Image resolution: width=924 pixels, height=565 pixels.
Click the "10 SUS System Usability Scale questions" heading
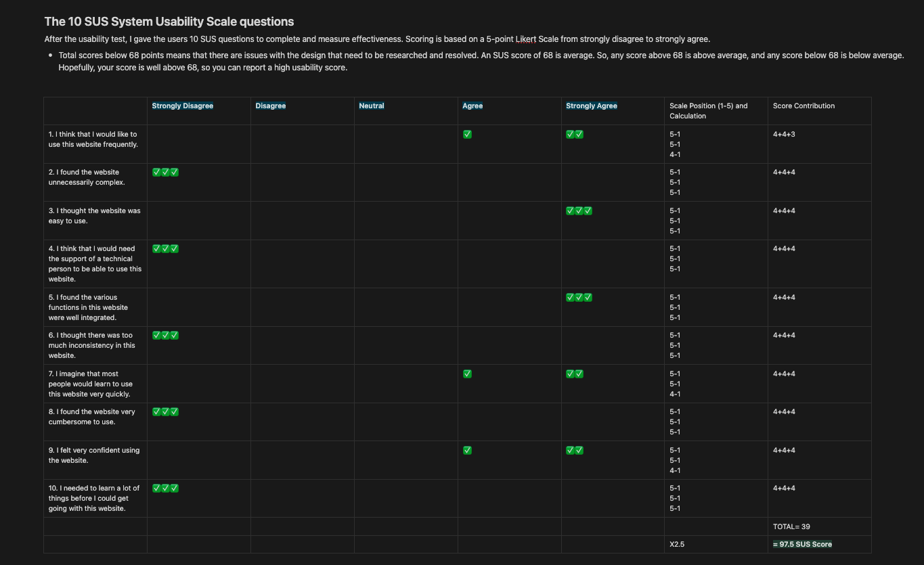point(169,22)
